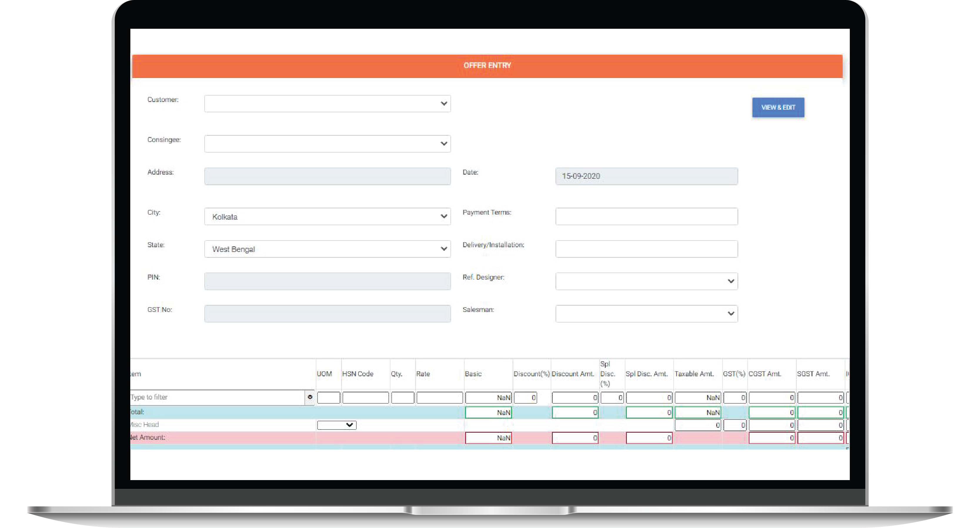Screen dimensions: 980x528
Task: Expand the Consignee dropdown
Action: pyautogui.click(x=327, y=144)
